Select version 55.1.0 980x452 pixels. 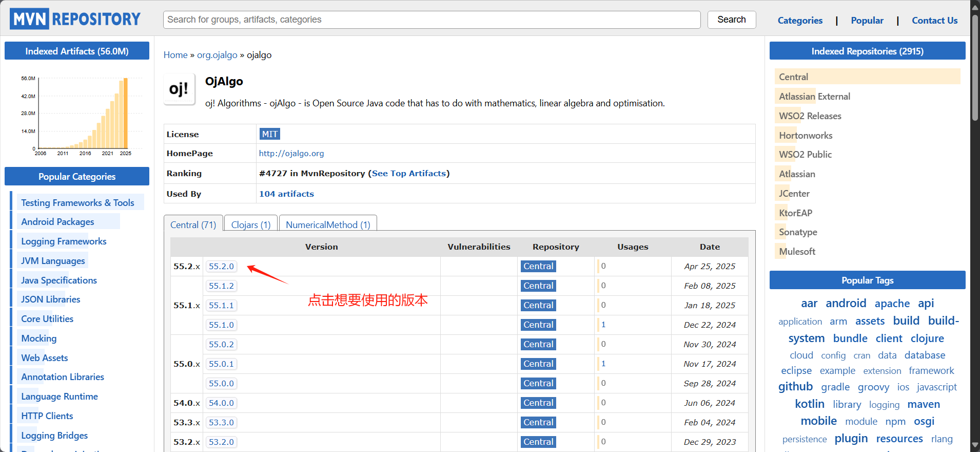click(221, 325)
